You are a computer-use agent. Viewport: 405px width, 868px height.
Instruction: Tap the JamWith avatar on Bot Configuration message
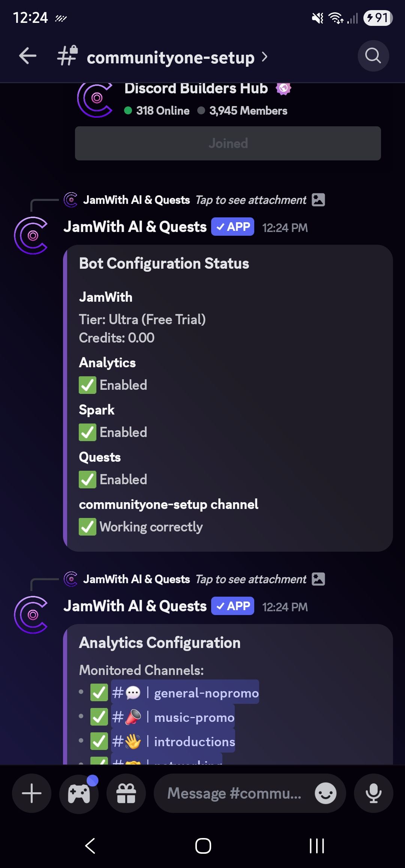pyautogui.click(x=31, y=235)
